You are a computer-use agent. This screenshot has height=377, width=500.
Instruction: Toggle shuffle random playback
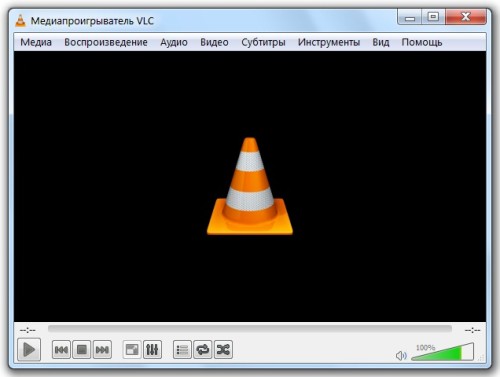[x=223, y=350]
